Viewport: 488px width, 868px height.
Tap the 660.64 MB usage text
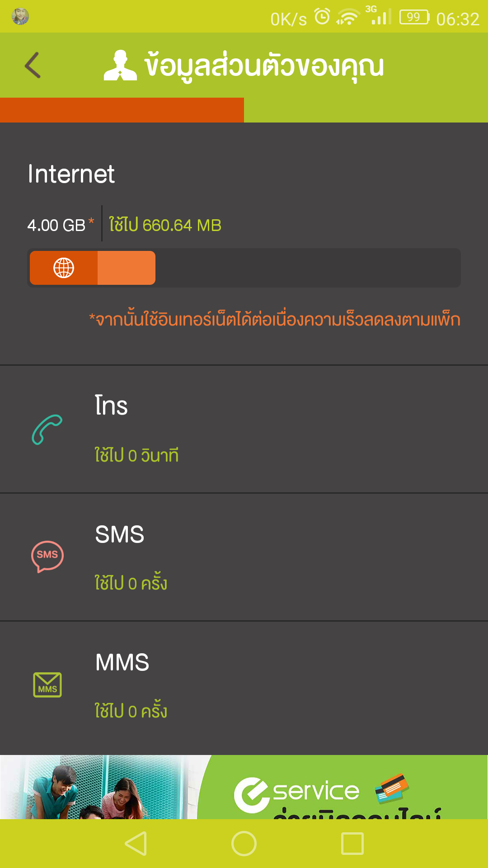pos(165,225)
